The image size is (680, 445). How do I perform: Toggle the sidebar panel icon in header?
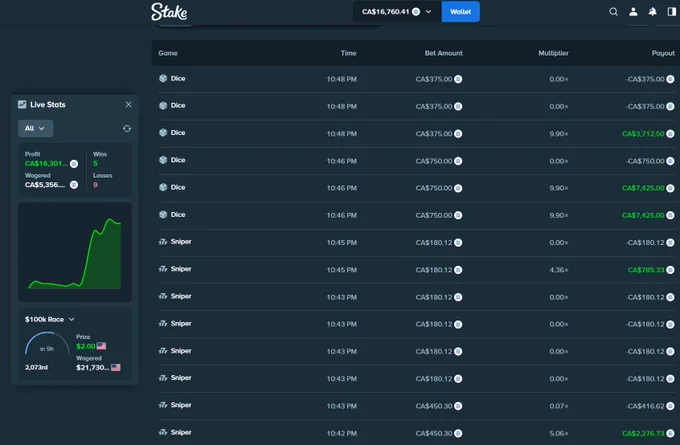(672, 12)
